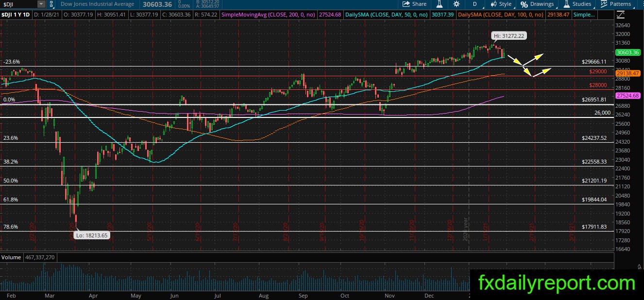Screen dimensions: 644x300
Task: Open the Drawings menu
Action: click(538, 4)
